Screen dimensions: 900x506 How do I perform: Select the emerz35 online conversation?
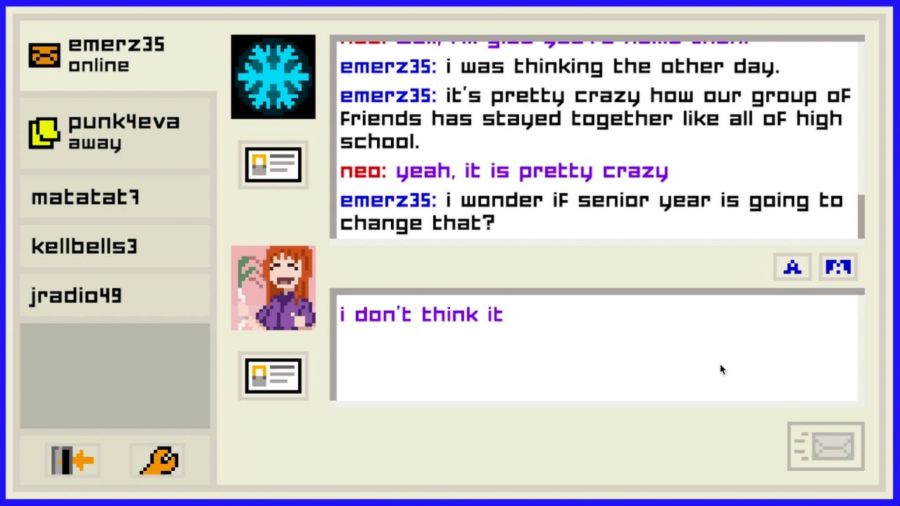(115, 55)
